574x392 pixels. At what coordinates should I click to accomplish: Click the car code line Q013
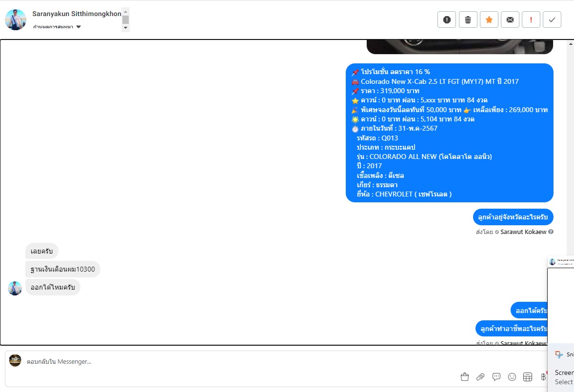click(x=377, y=138)
